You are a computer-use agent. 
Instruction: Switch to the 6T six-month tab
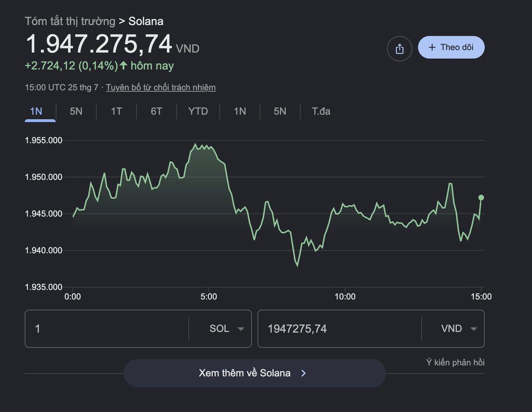pos(156,111)
